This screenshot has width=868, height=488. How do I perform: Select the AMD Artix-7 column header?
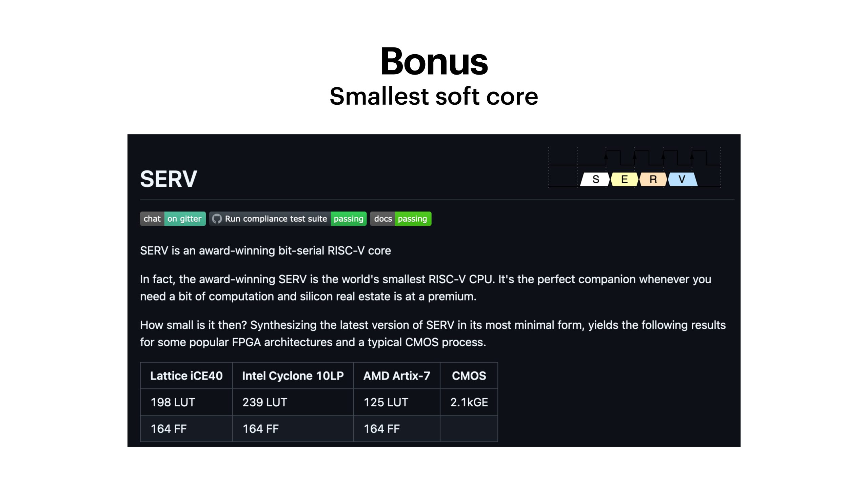pos(397,375)
